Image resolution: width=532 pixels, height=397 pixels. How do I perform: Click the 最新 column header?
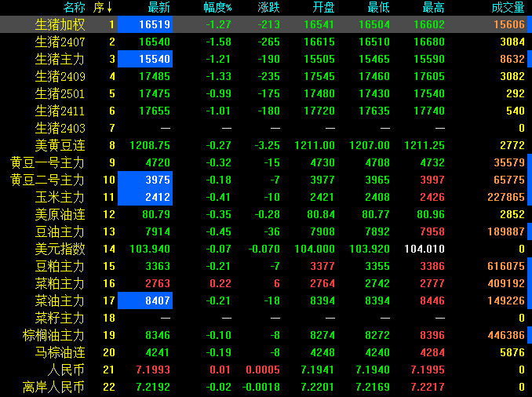tap(159, 7)
